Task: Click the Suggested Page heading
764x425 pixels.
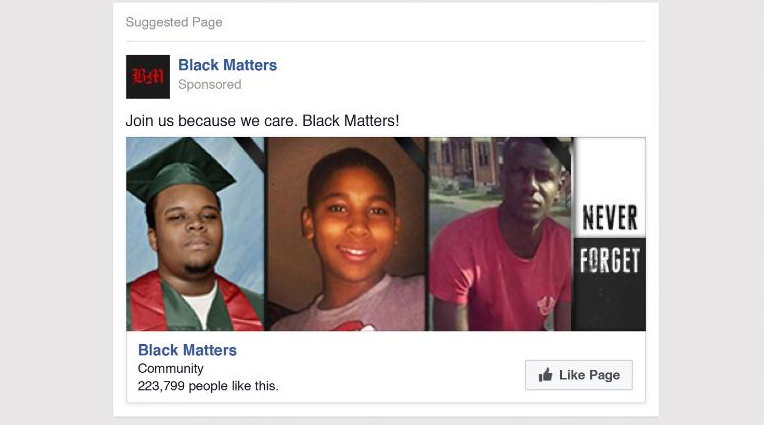Action: tap(174, 22)
